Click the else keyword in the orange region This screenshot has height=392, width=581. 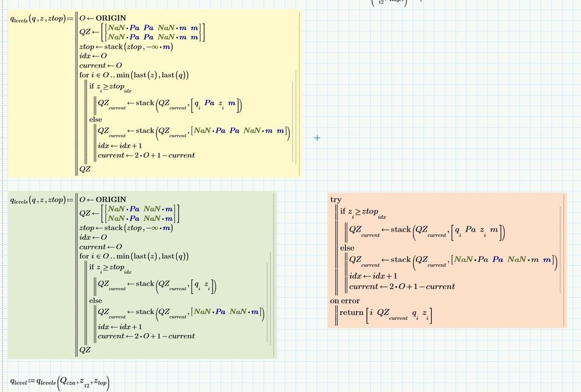click(347, 248)
